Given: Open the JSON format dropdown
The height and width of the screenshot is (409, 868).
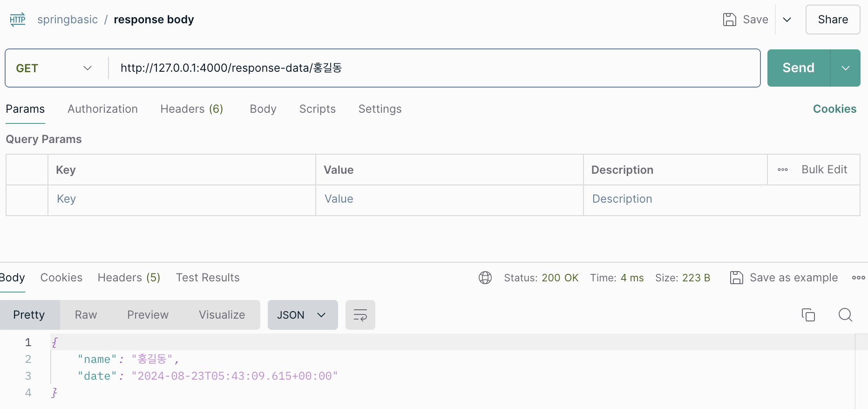Looking at the screenshot, I should click(x=303, y=315).
